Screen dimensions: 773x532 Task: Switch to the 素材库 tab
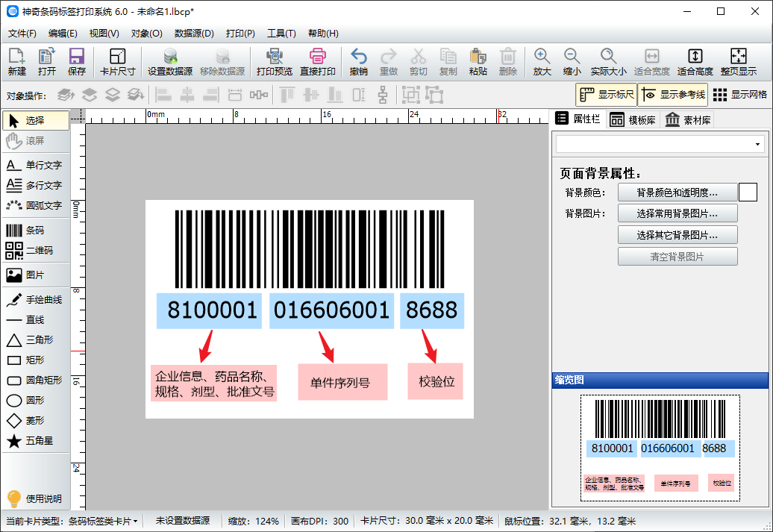pyautogui.click(x=688, y=120)
